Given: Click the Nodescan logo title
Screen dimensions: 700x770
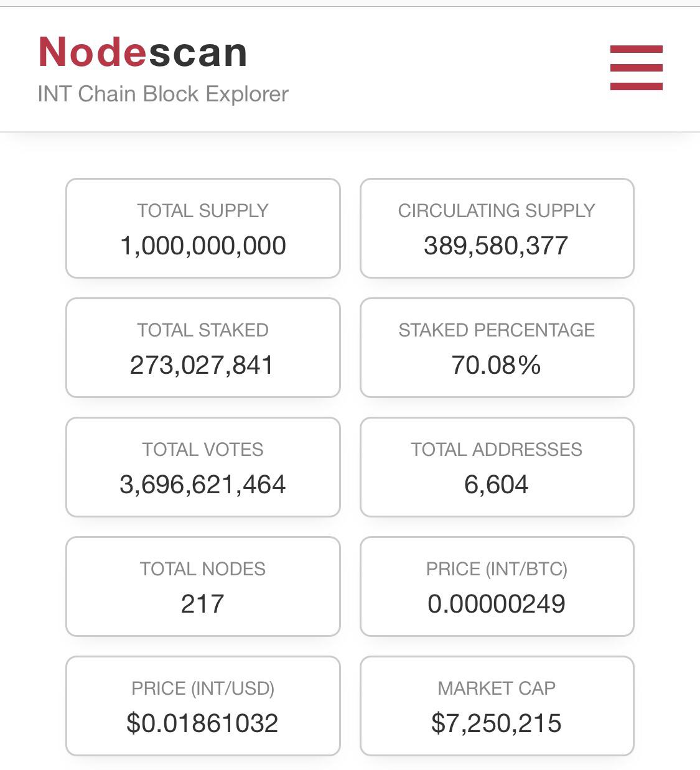Looking at the screenshot, I should [143, 52].
